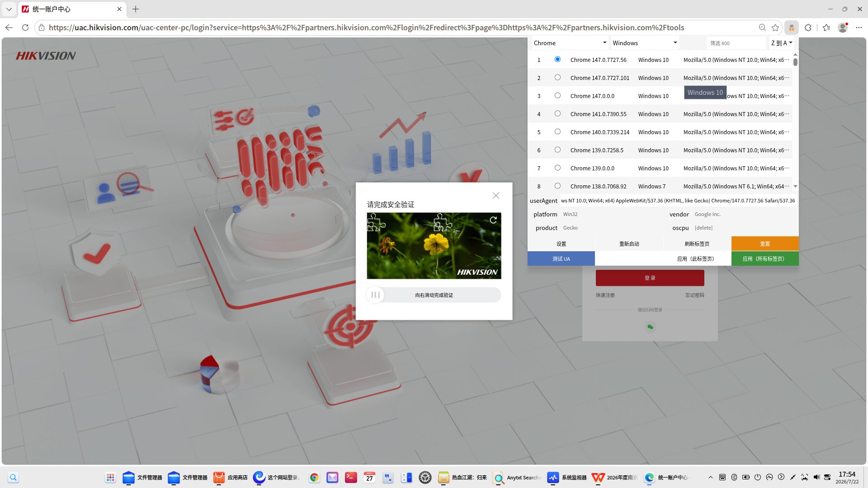The width and height of the screenshot is (868, 488).
Task: Click the 设置 settings tab
Action: point(561,244)
